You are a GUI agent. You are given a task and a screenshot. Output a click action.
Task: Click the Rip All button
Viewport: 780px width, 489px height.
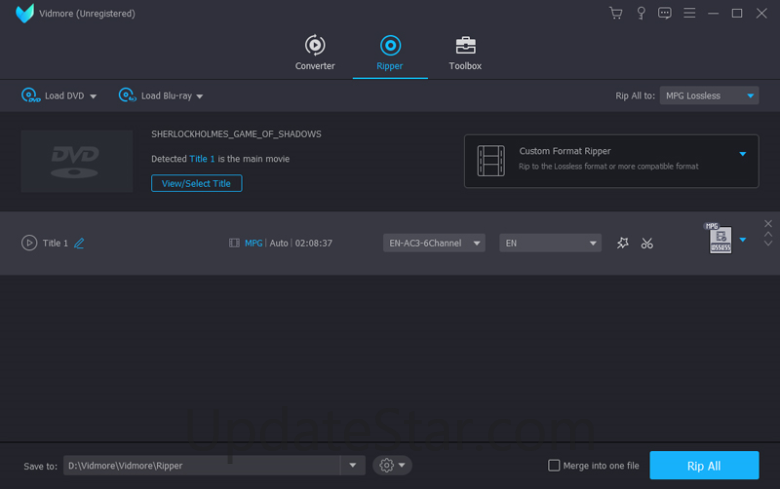pos(704,465)
